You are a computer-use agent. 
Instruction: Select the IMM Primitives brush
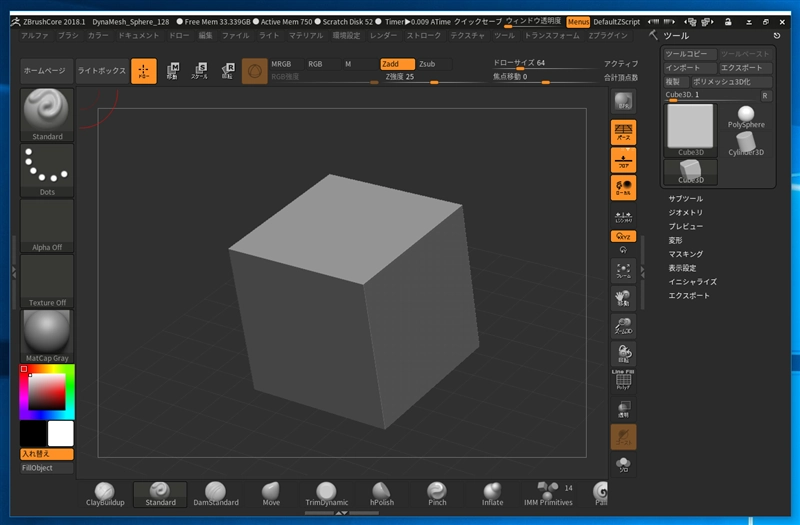(548, 494)
